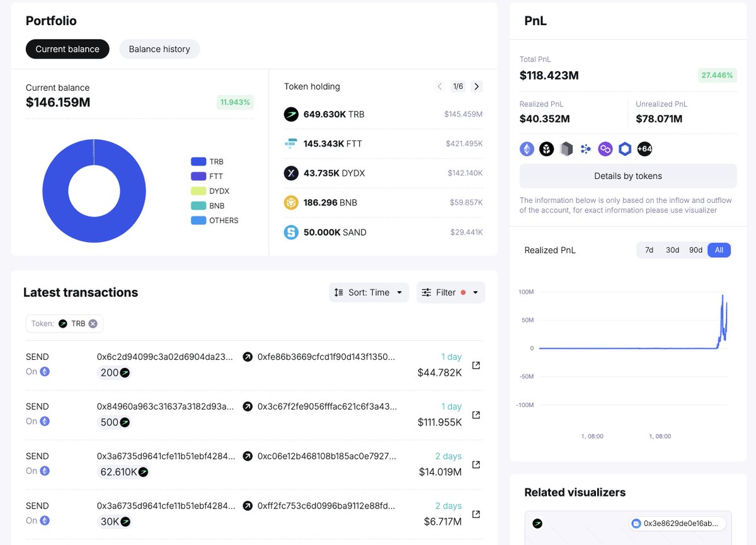Click the Details by tokens button
The width and height of the screenshot is (756, 545).
click(628, 176)
